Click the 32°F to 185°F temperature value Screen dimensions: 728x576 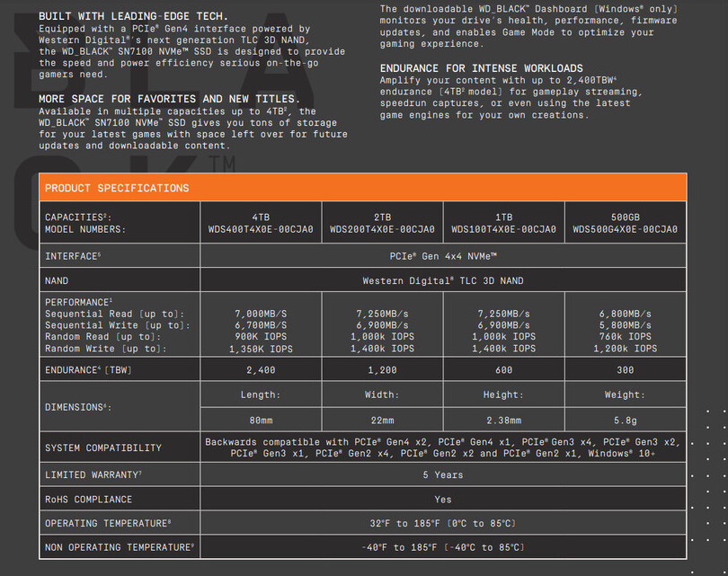pos(443,523)
